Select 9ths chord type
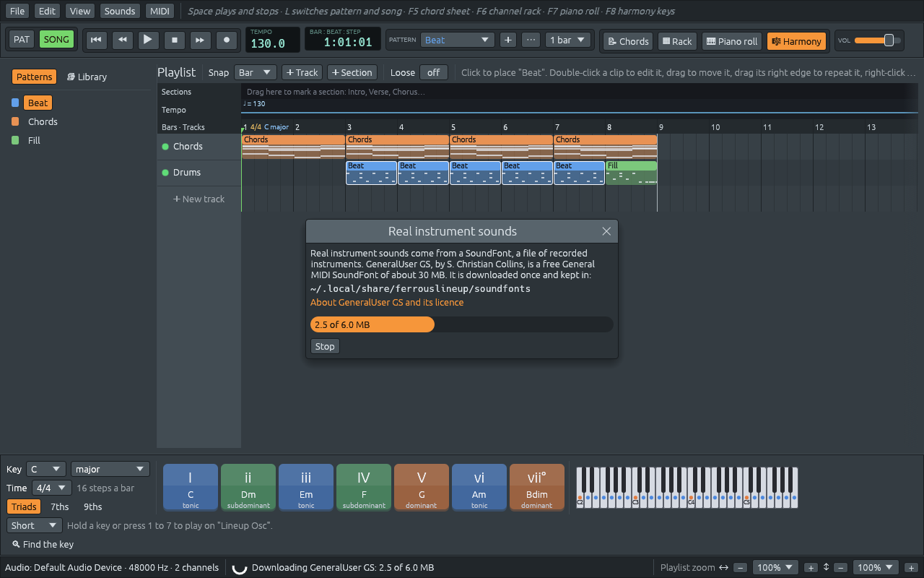 93,506
